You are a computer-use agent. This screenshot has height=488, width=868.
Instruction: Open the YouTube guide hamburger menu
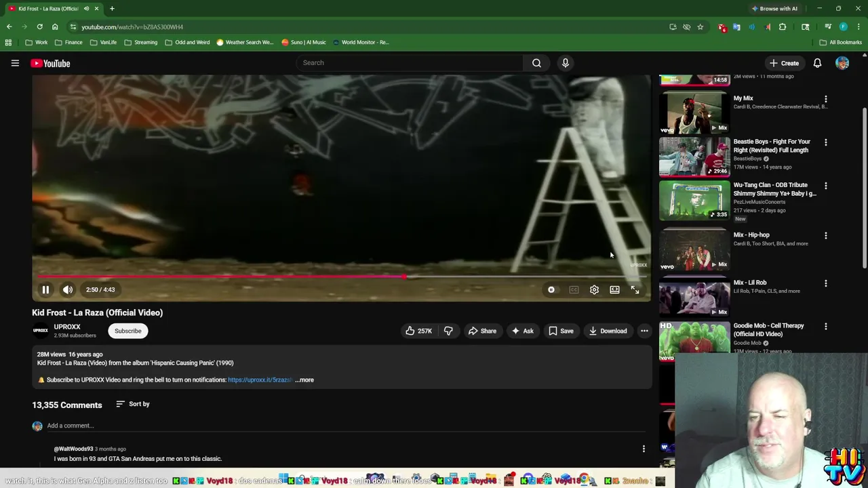pos(15,63)
